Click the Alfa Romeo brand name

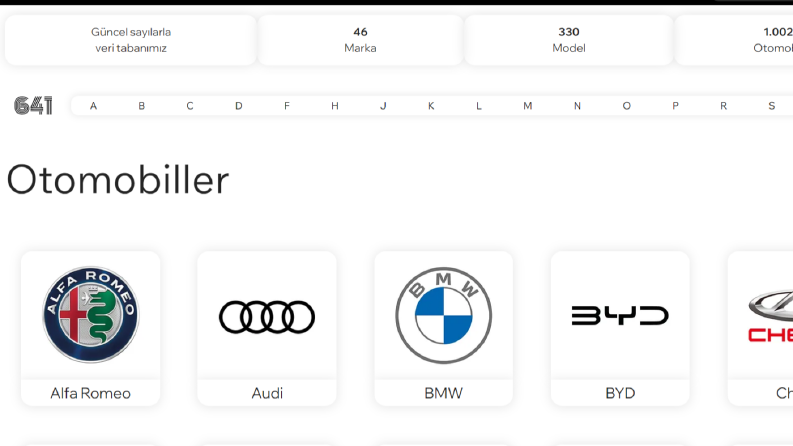click(x=91, y=393)
